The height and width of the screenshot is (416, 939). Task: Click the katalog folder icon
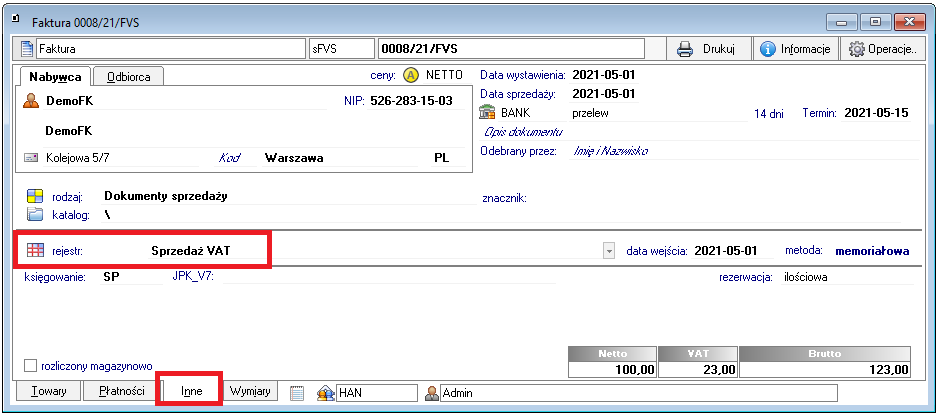35,214
